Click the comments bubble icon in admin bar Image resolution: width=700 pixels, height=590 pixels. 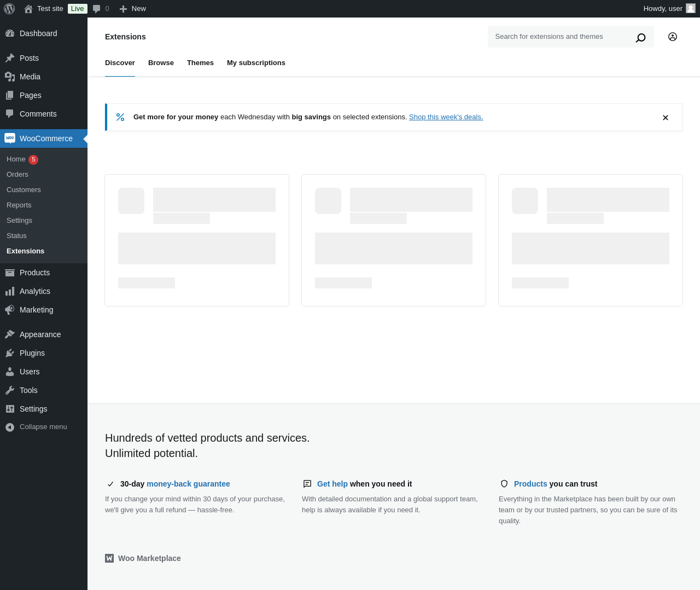[97, 9]
